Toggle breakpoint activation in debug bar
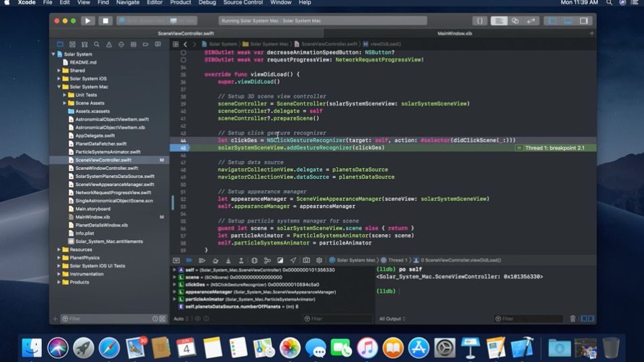The image size is (644, 362). pos(189,261)
